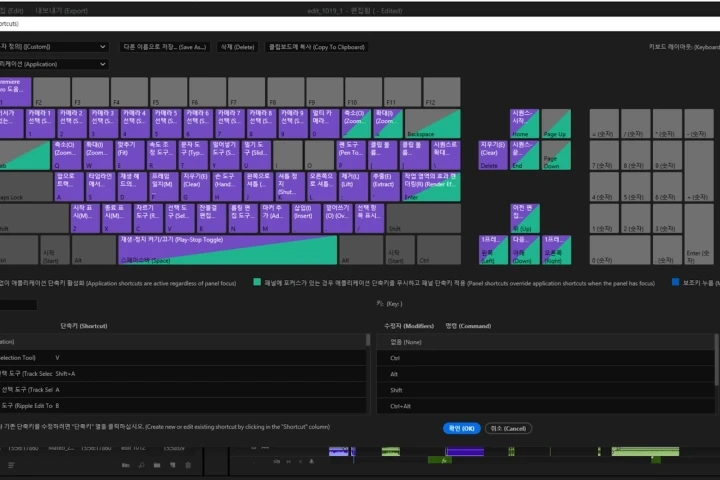720x480 pixels.
Task: Click the Lift (제거) semicolon key
Action: pyautogui.click(x=353, y=186)
